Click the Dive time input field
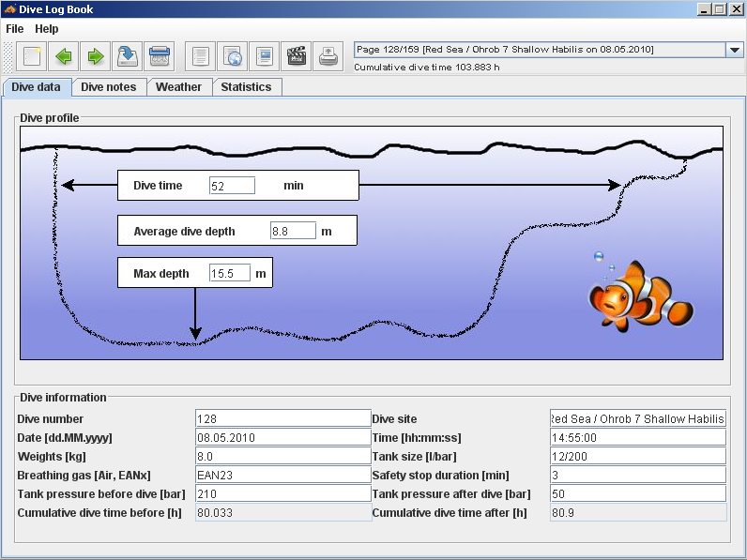The width and height of the screenshot is (747, 560). (232, 186)
